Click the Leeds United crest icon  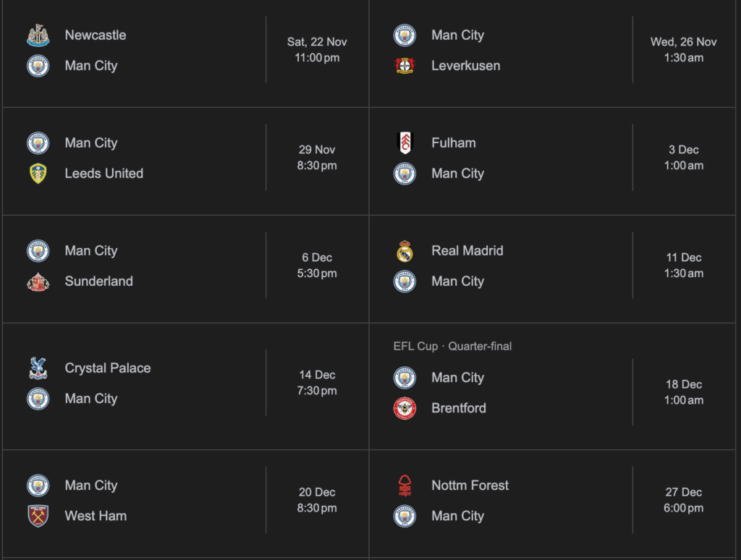point(38,174)
